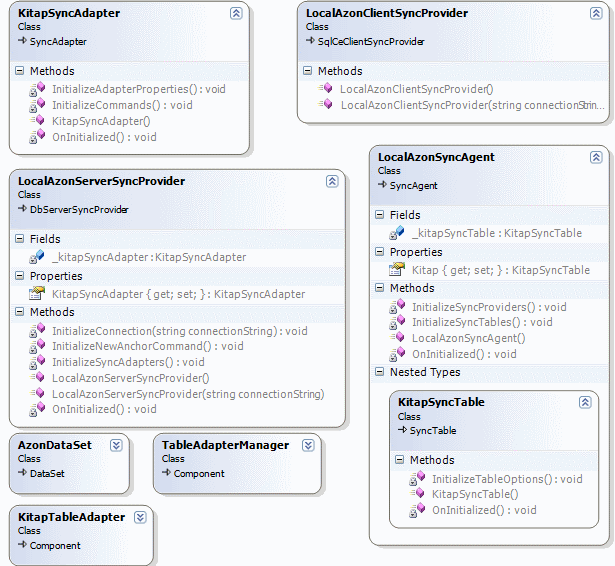Toggle Methods section in KitapSyncAdapter
Screen dimensions: 615x566
pos(21,72)
